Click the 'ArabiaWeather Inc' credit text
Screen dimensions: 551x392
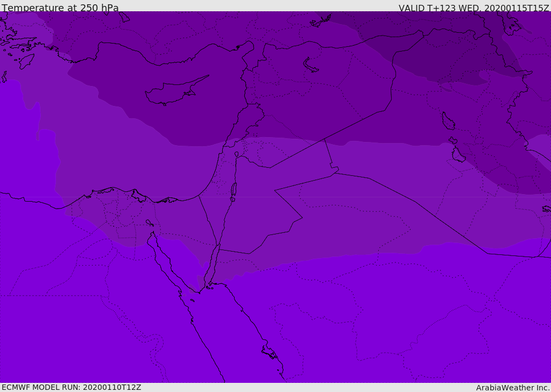(512, 388)
